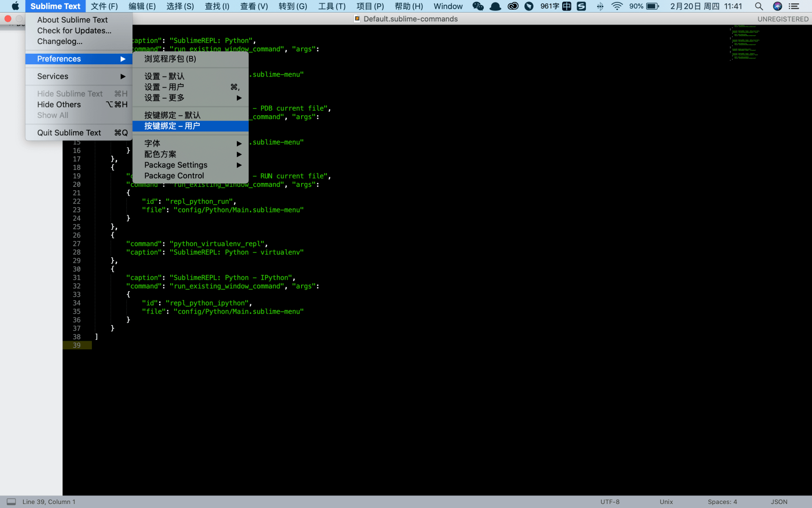Open Unix line endings selector
This screenshot has width=812, height=508.
(x=666, y=502)
